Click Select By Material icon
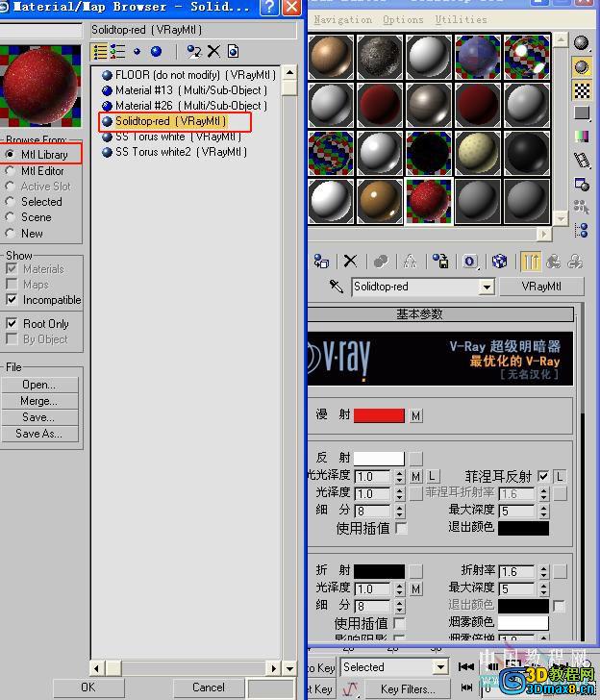Viewport: 600px width, 700px height. tap(581, 207)
